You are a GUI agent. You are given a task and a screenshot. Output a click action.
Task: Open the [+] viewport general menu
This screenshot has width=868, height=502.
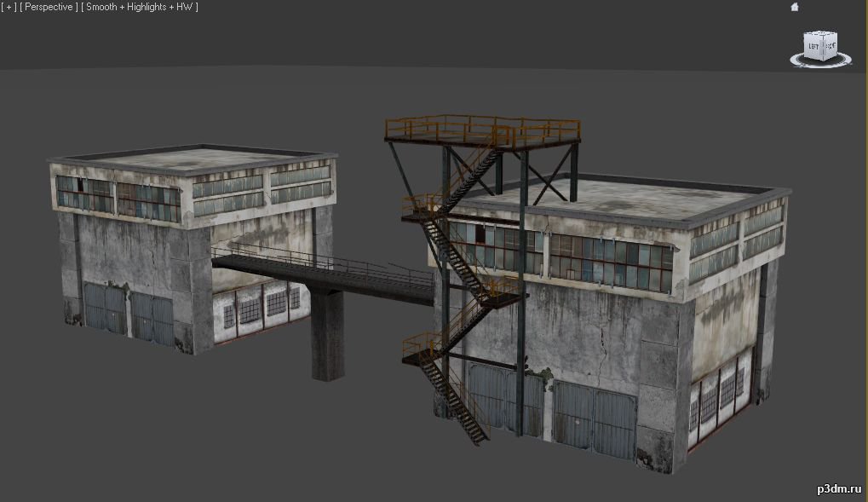coord(9,7)
